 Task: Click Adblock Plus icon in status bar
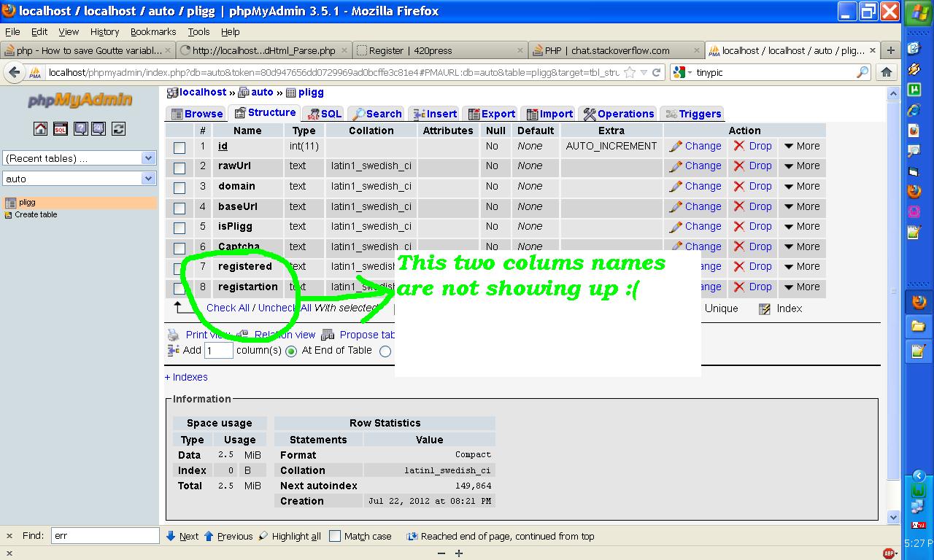[x=889, y=553]
